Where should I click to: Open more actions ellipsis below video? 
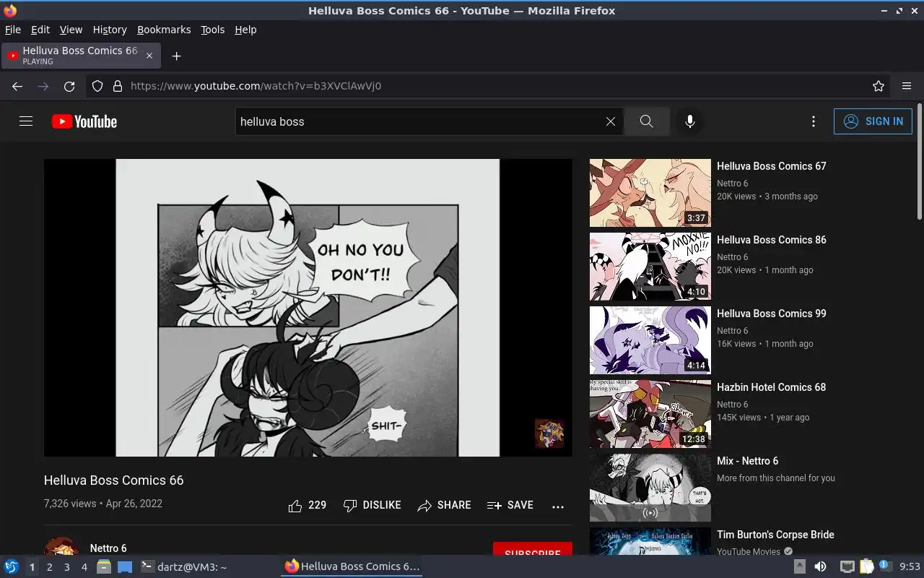558,506
